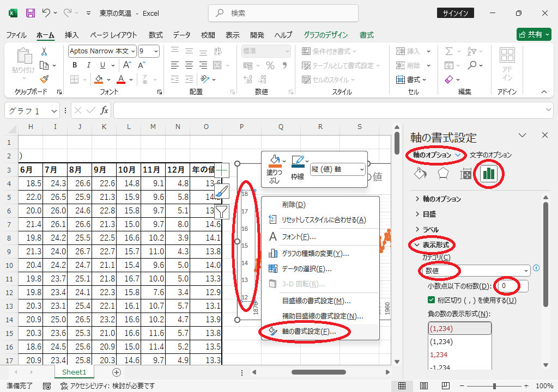The image size is (558, 392).
Task: Open the 書式 ribbon tab
Action: point(367,35)
